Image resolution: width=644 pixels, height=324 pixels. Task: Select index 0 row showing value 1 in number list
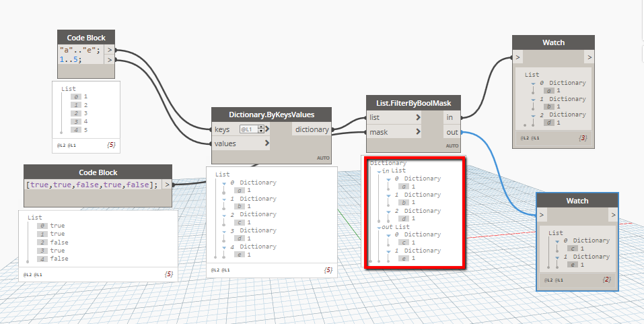(x=79, y=96)
